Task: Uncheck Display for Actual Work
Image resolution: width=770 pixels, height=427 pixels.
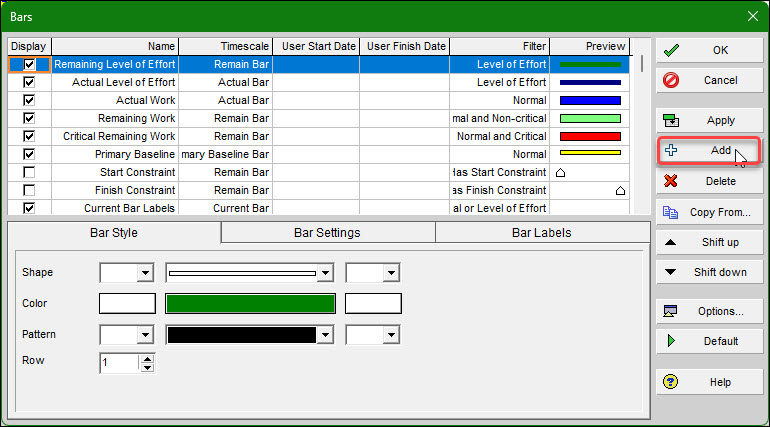Action: [29, 100]
